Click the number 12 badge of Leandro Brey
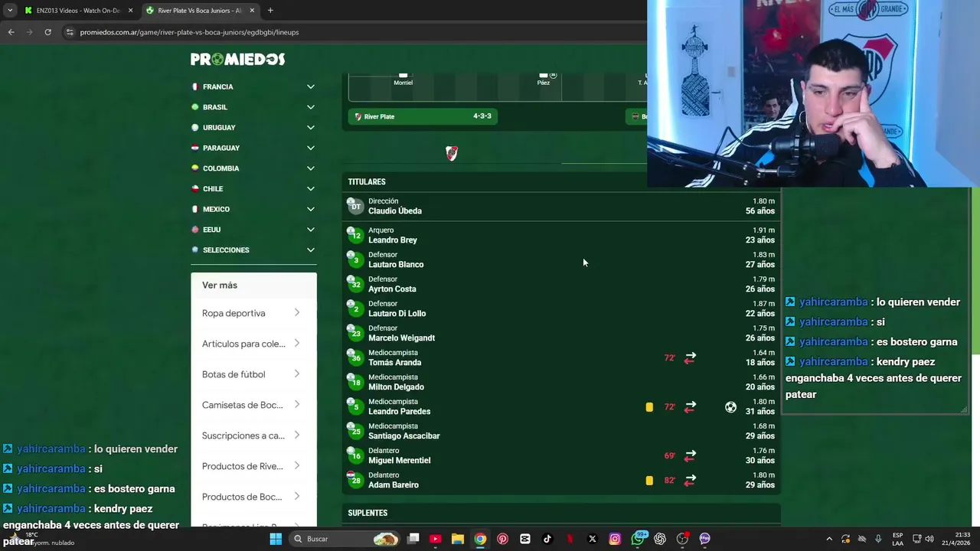980x551 pixels. (355, 235)
